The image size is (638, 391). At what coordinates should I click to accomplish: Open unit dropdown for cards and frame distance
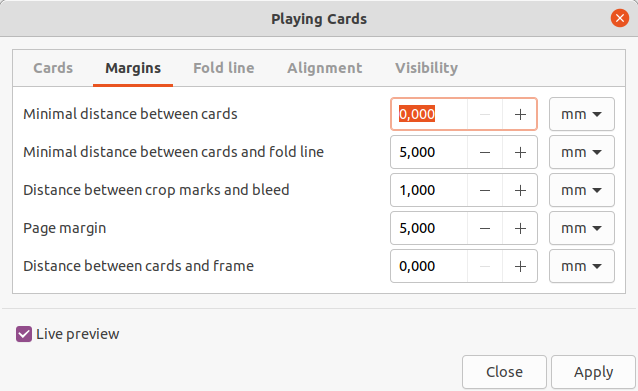pyautogui.click(x=581, y=266)
